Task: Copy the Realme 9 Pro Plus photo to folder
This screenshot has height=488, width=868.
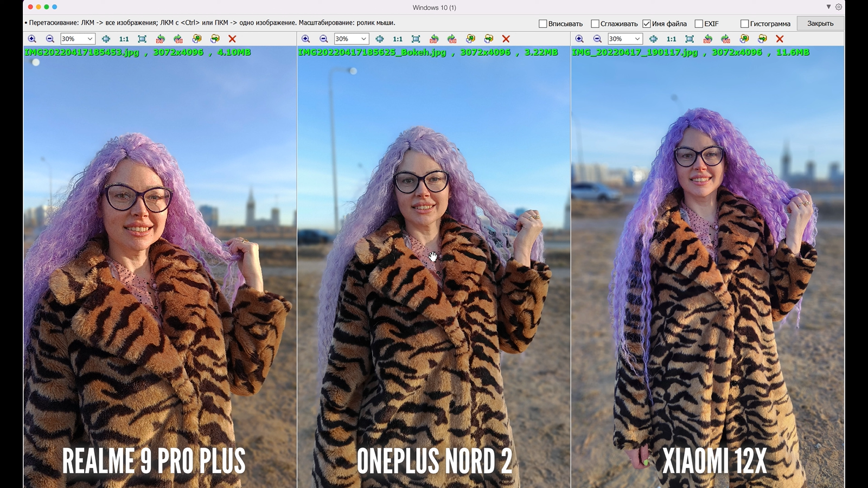Action: [197, 39]
